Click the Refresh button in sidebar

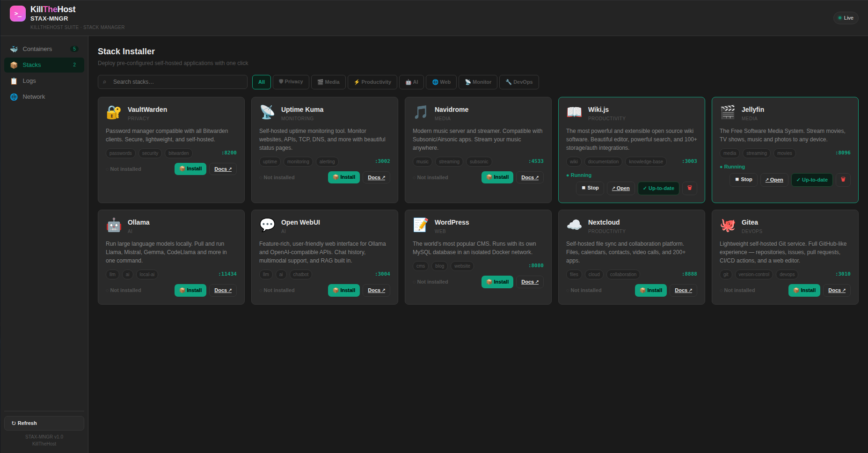44,423
